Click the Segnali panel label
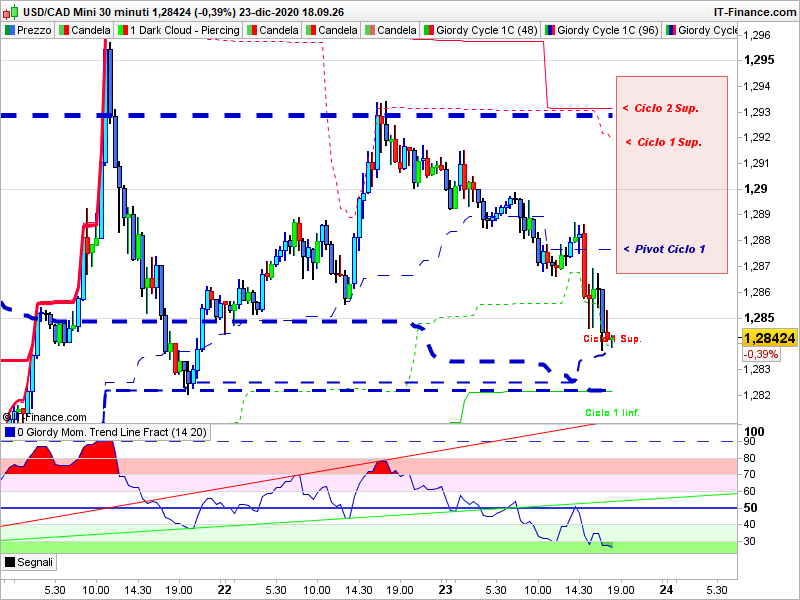This screenshot has height=600, width=800. click(x=29, y=562)
